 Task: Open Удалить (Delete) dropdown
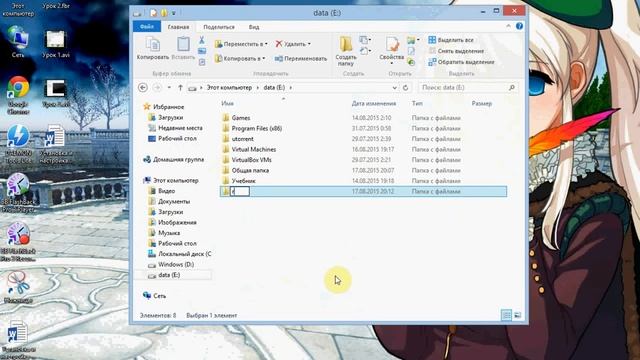coord(293,44)
